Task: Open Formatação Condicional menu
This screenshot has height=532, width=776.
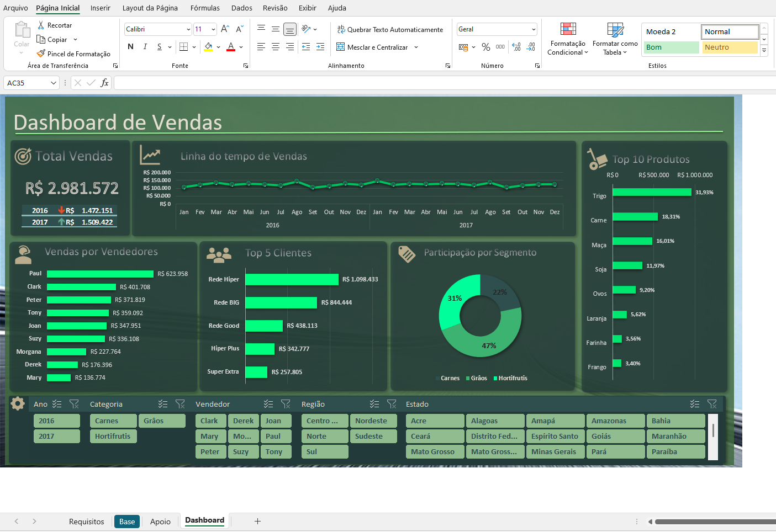Action: [x=568, y=39]
